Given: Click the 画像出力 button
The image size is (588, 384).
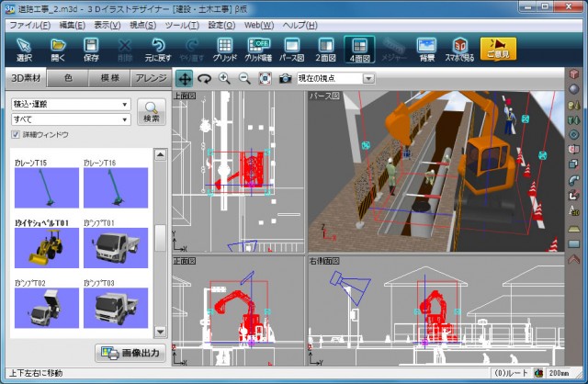Looking at the screenshot, I should click(130, 353).
